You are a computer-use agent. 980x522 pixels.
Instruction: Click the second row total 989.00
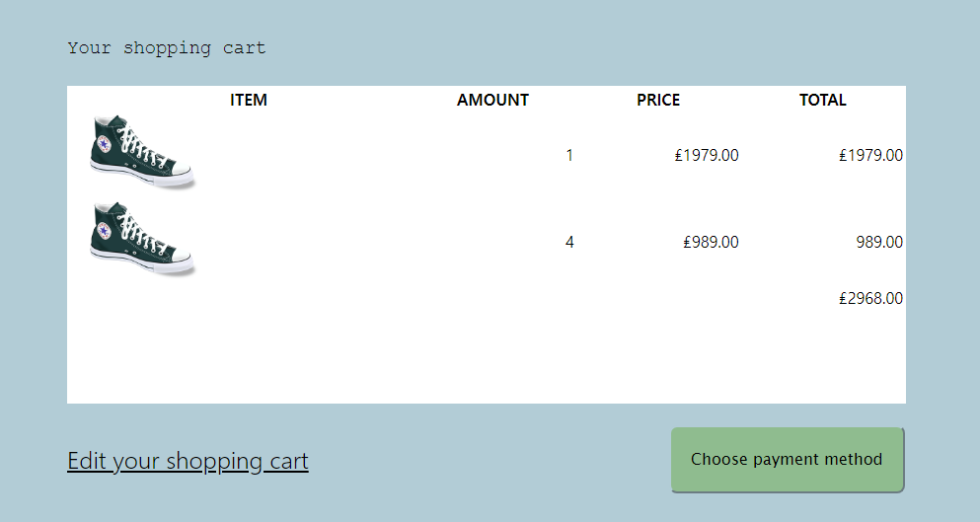click(x=879, y=242)
